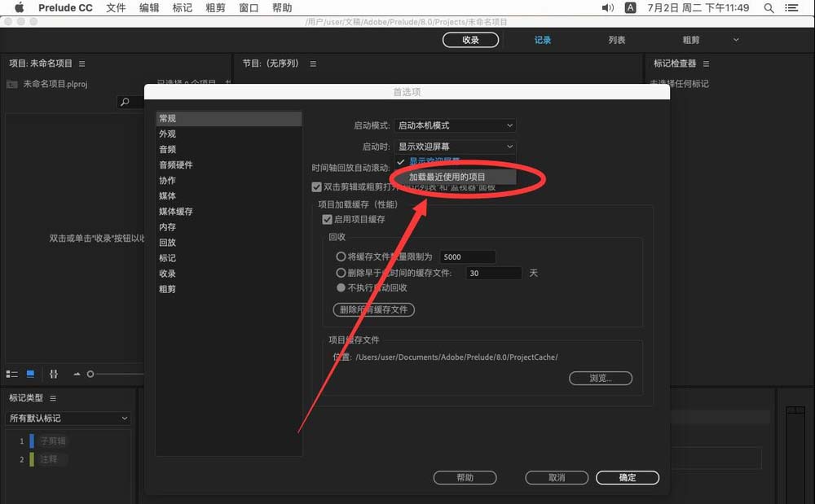Uncheck the 双击剪辑或粗剪打开 option

[317, 186]
